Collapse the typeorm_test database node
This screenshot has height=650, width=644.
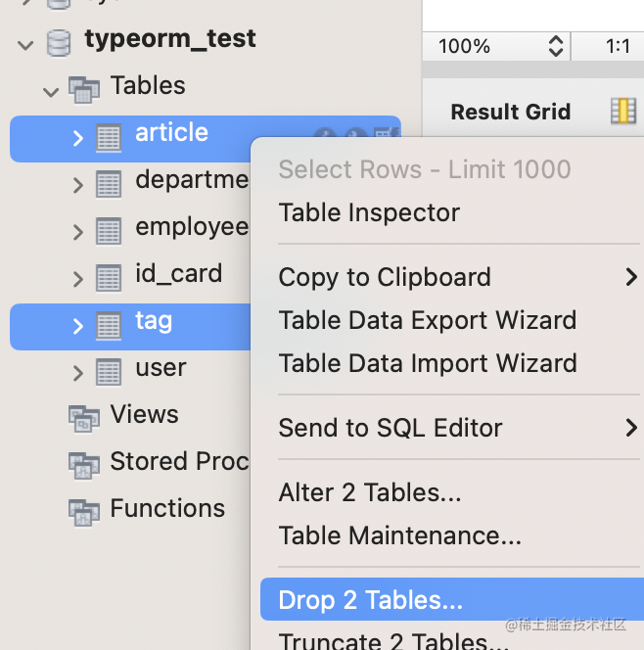25,43
